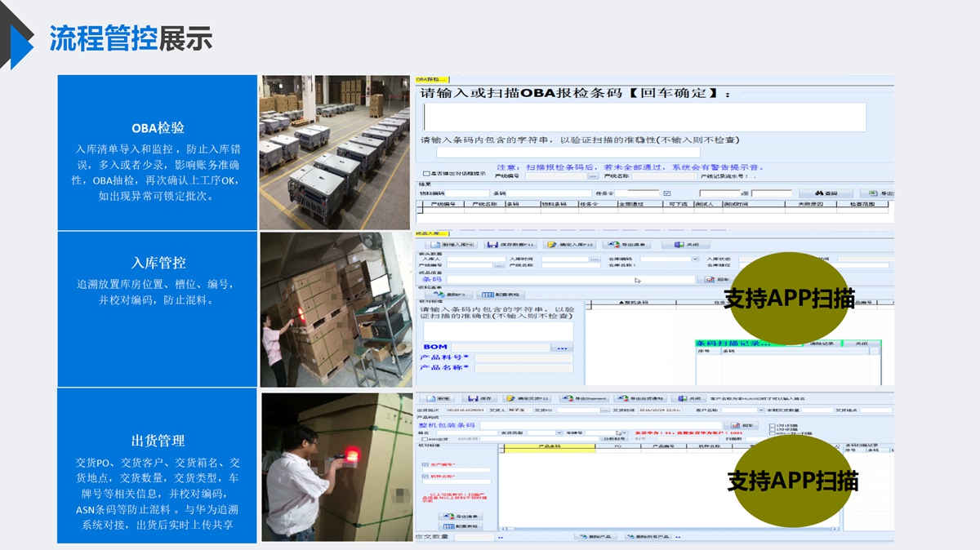Click 清除记录 in barcode scan record popup

(821, 344)
